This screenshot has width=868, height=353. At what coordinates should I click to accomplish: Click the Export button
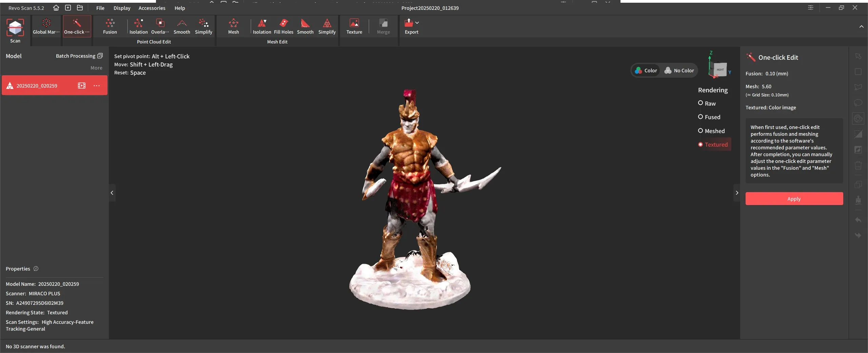[x=411, y=26]
